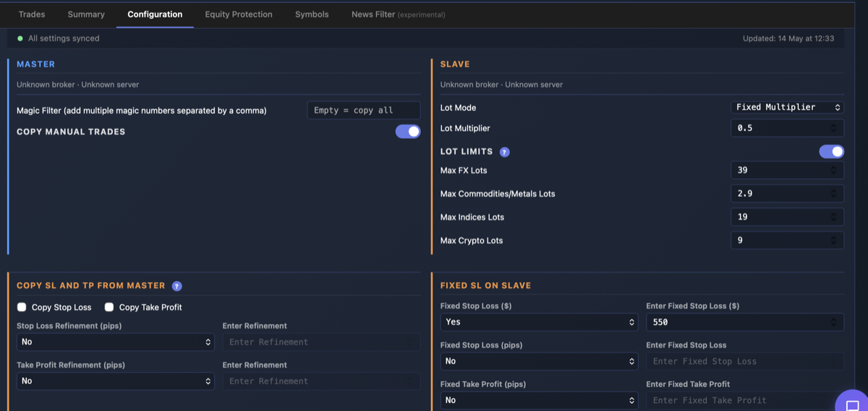The height and width of the screenshot is (411, 868).
Task: Click the Max Crypto Lots field
Action: [787, 240]
